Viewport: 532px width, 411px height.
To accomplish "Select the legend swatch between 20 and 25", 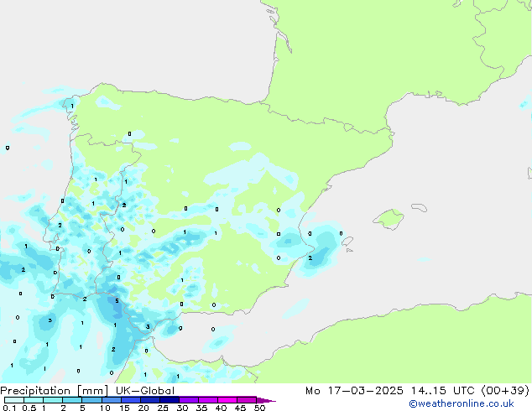I will 149,400.
